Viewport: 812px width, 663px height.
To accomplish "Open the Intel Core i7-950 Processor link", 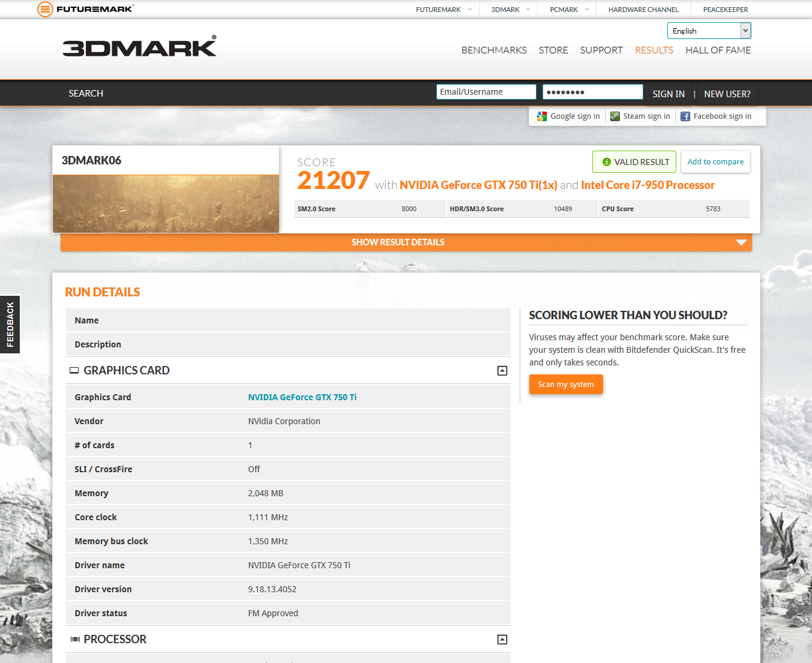I will pos(648,185).
